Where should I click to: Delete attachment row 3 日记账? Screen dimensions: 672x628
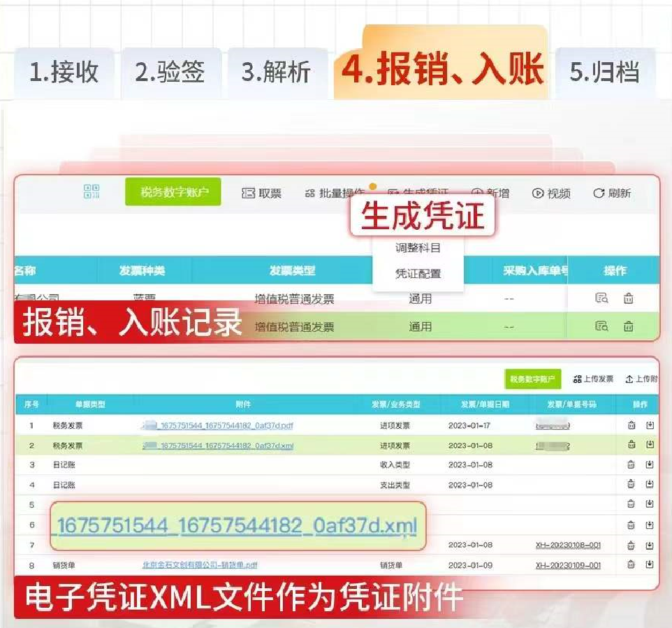tap(631, 465)
